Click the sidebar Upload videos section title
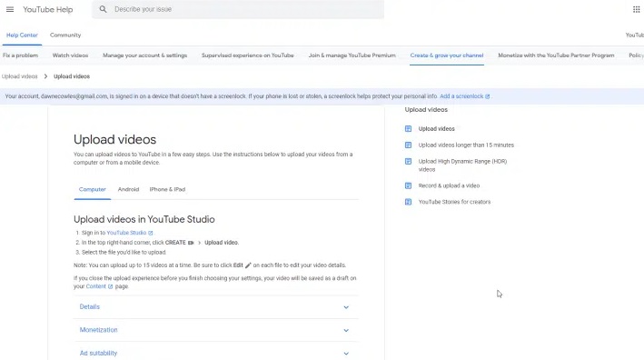 click(426, 110)
